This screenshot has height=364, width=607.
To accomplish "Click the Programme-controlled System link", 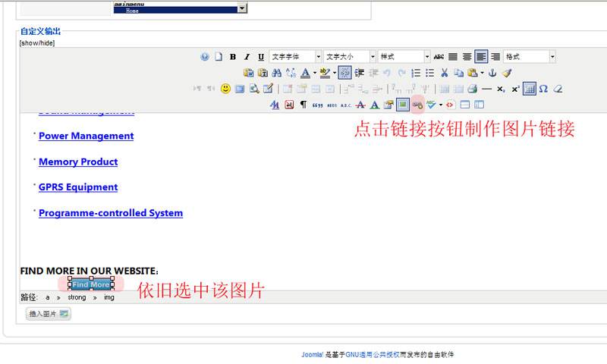I will (111, 213).
